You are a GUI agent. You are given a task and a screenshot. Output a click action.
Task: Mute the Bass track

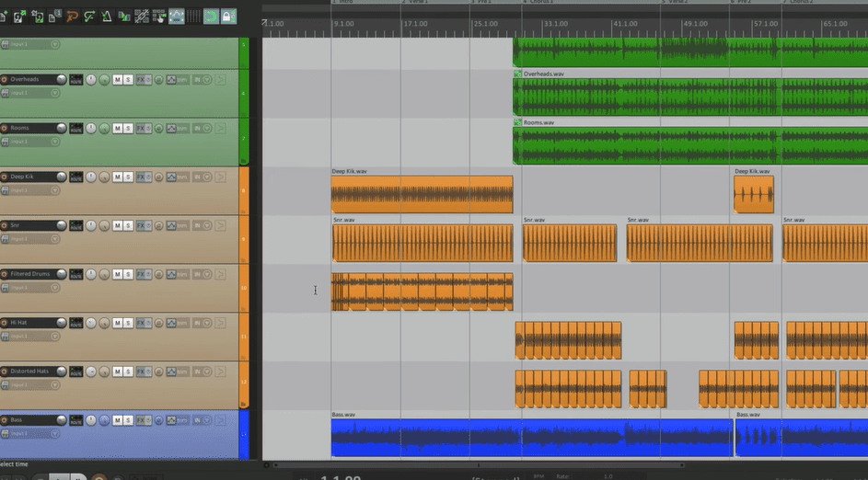(117, 420)
